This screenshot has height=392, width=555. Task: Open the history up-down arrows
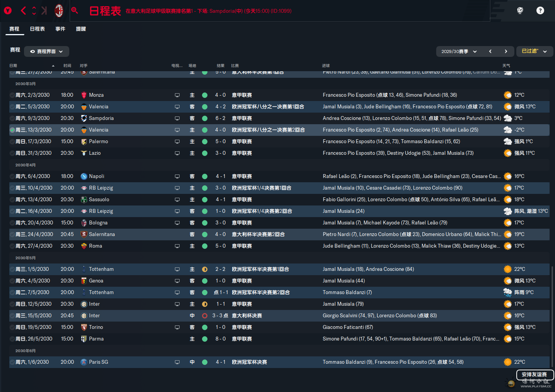pyautogui.click(x=34, y=11)
